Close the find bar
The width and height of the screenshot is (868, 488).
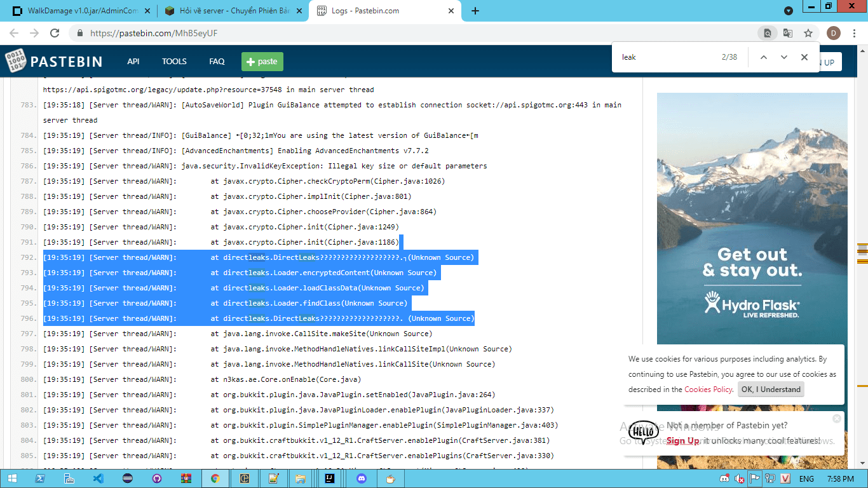point(804,57)
